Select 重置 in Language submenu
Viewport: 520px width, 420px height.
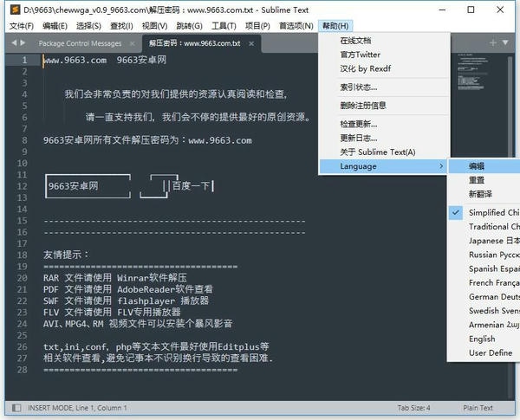coord(484,179)
